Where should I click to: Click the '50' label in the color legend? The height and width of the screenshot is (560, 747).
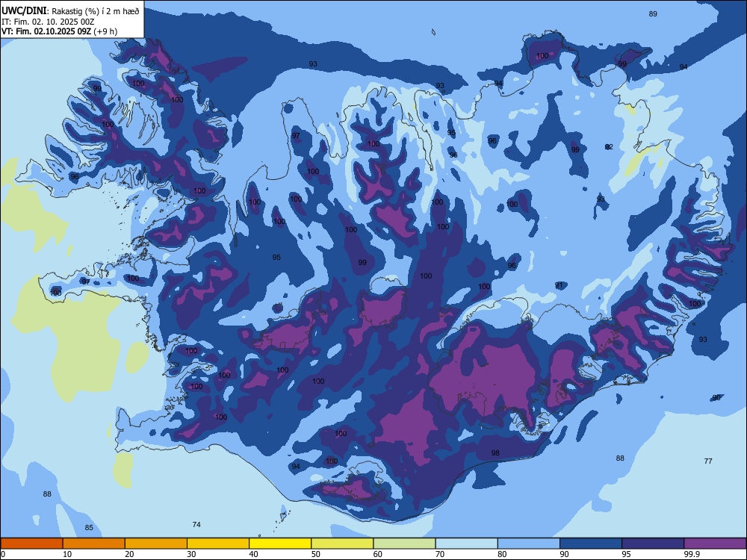coord(316,554)
